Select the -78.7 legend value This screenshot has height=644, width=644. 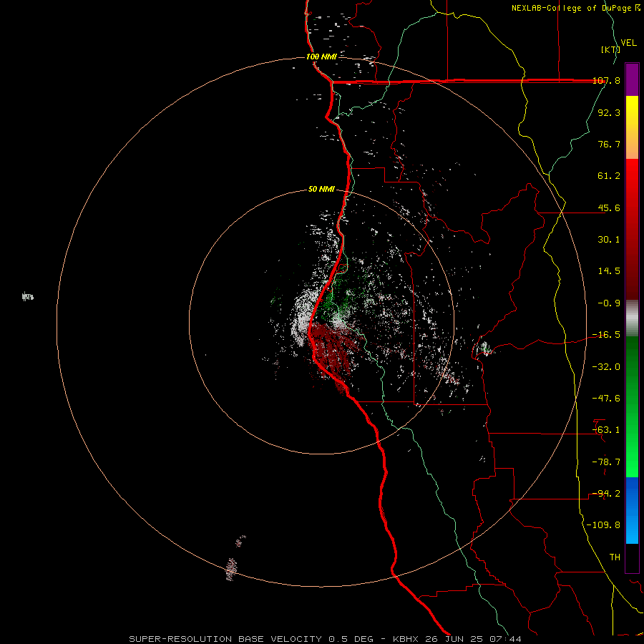coord(606,462)
